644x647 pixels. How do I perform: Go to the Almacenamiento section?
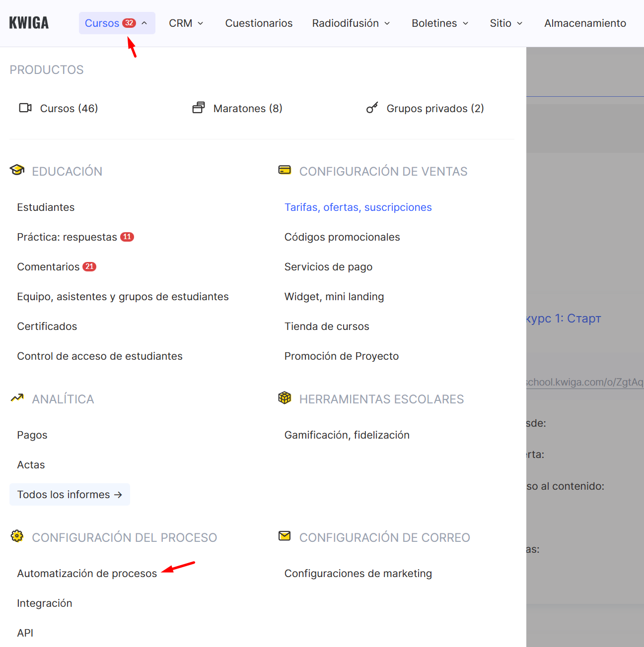coord(585,23)
